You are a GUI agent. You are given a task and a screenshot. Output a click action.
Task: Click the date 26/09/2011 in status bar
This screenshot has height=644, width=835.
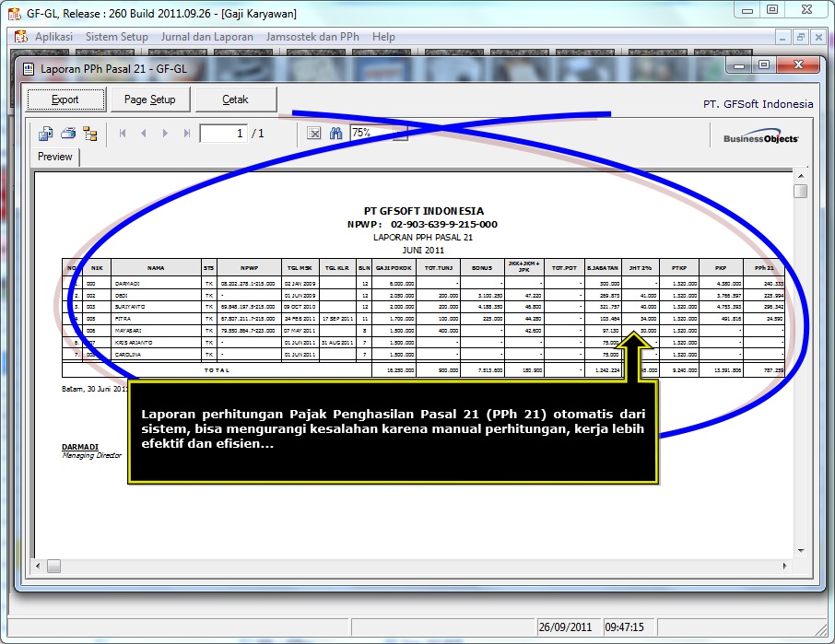pyautogui.click(x=565, y=627)
